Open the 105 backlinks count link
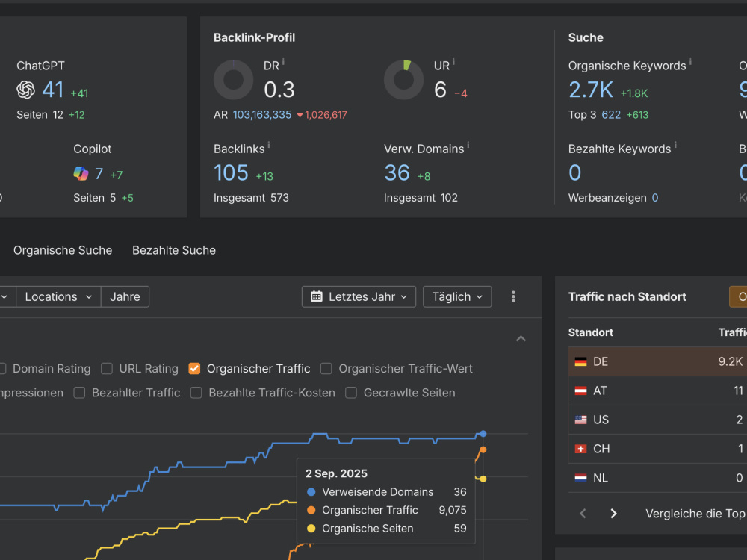This screenshot has height=560, width=747. [x=231, y=172]
